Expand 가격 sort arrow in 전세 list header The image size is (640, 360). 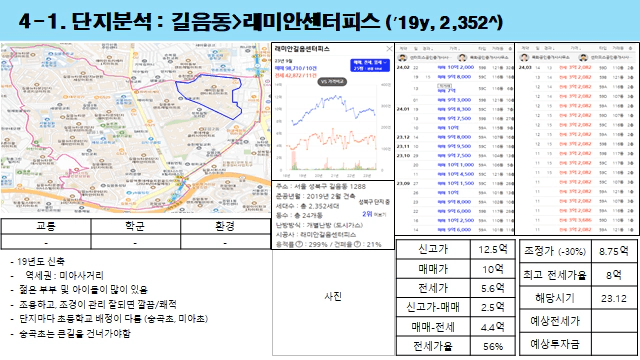581,48
